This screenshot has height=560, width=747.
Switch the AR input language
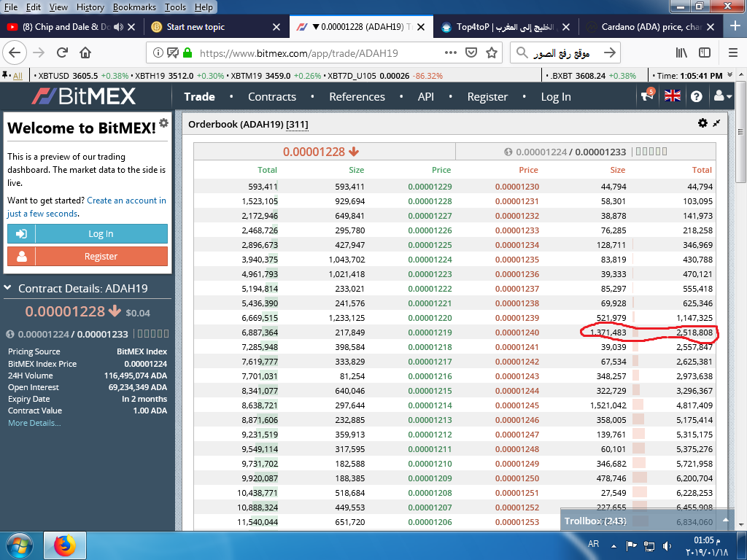[x=593, y=544]
